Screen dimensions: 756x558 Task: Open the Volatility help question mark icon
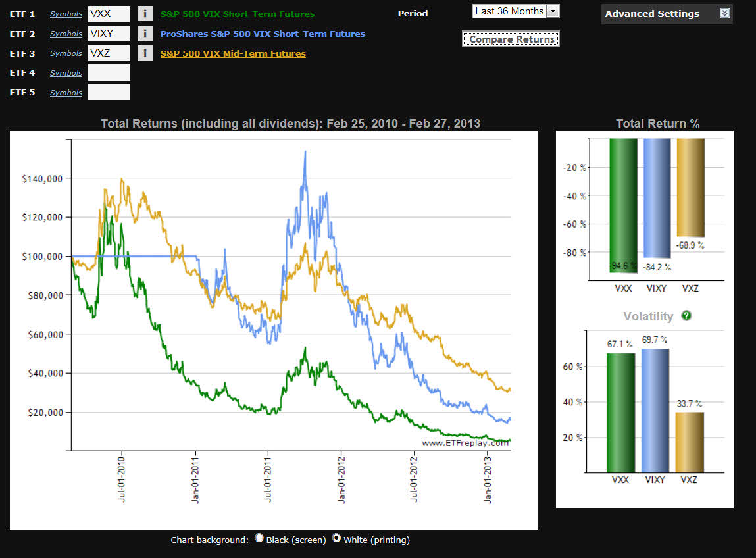[x=686, y=316]
